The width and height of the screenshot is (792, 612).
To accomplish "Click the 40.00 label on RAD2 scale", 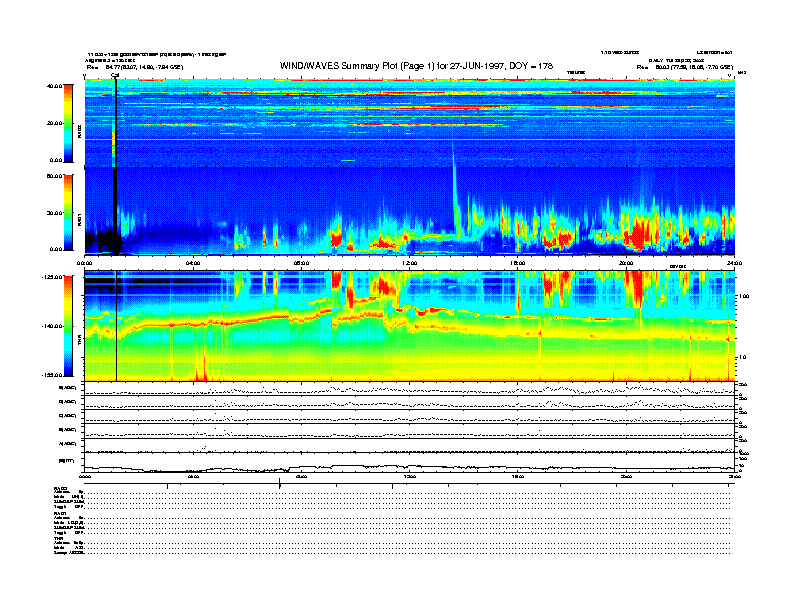I will pos(54,86).
